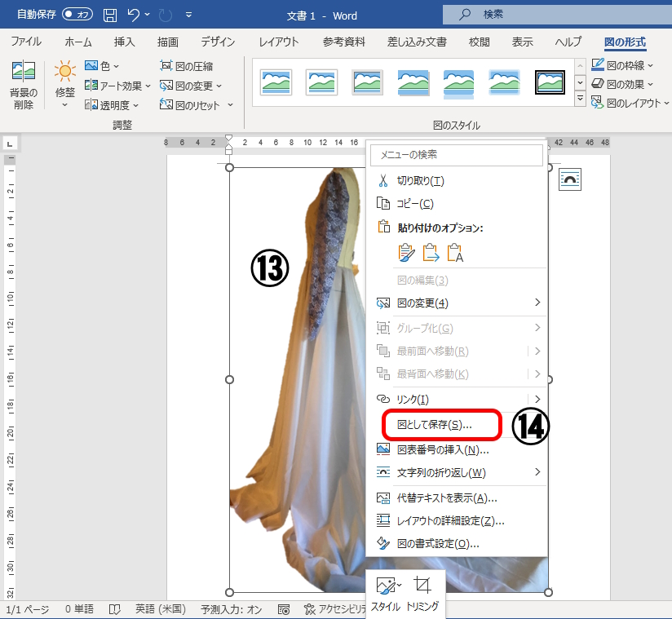Open the 表示 ribbon tab

(x=523, y=42)
